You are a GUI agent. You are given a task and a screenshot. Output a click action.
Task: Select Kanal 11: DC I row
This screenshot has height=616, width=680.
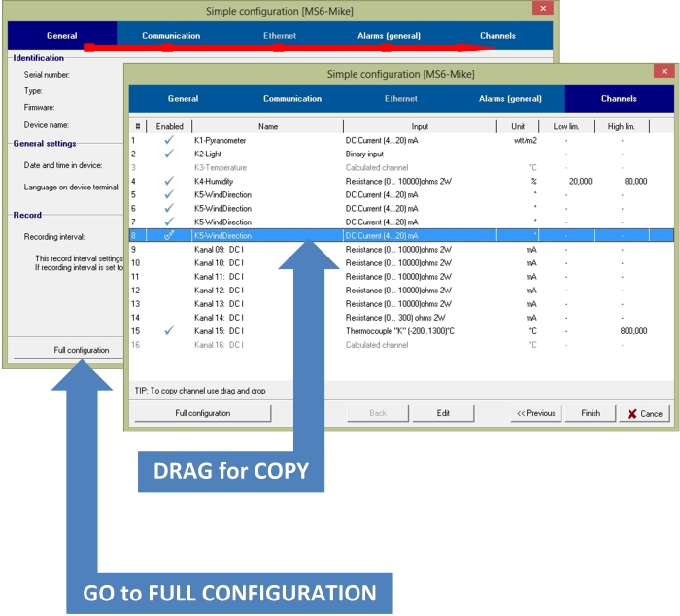tap(401, 276)
